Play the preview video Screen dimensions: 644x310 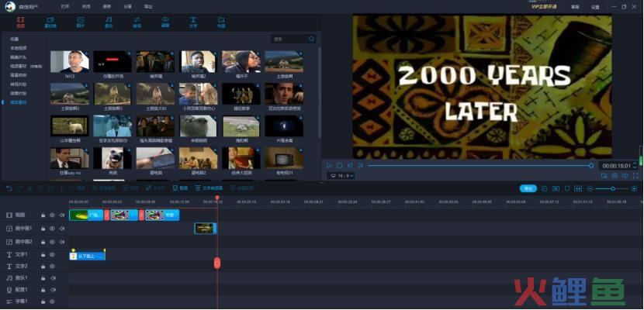[x=330, y=165]
